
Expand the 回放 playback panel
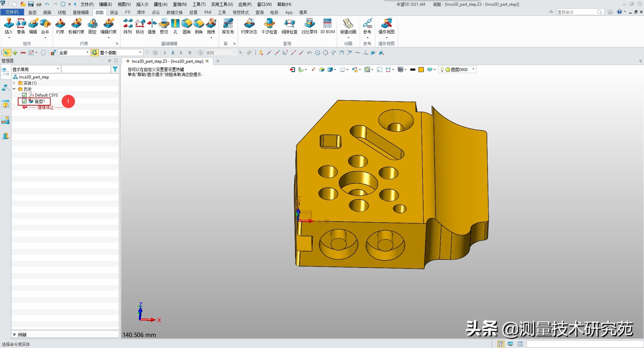14,334
